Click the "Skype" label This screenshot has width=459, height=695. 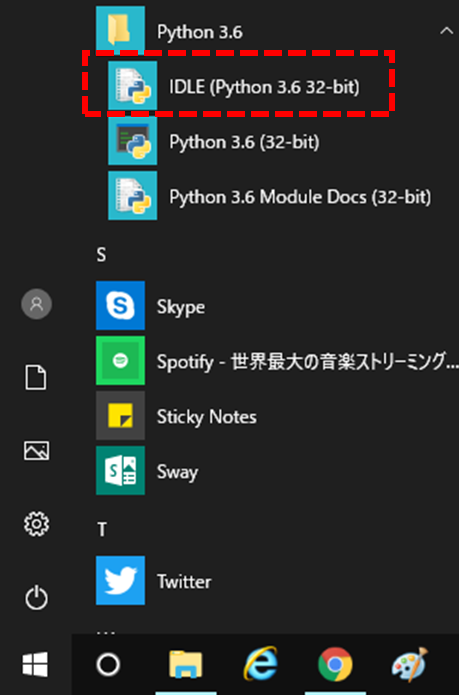(181, 307)
